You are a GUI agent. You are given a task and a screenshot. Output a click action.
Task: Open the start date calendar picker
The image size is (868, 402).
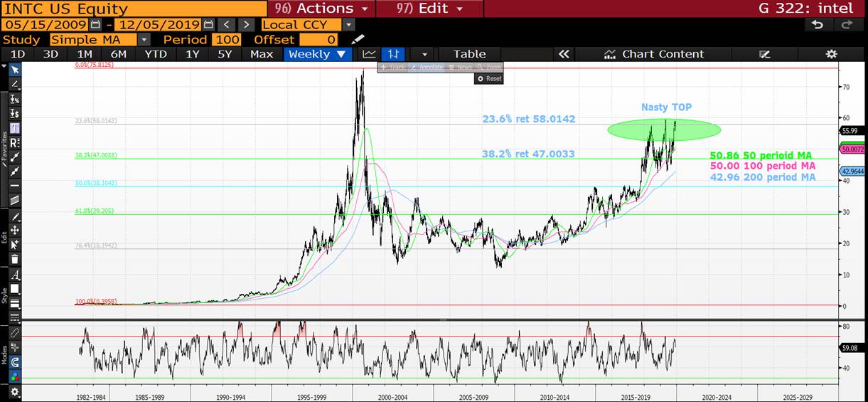pyautogui.click(x=96, y=24)
